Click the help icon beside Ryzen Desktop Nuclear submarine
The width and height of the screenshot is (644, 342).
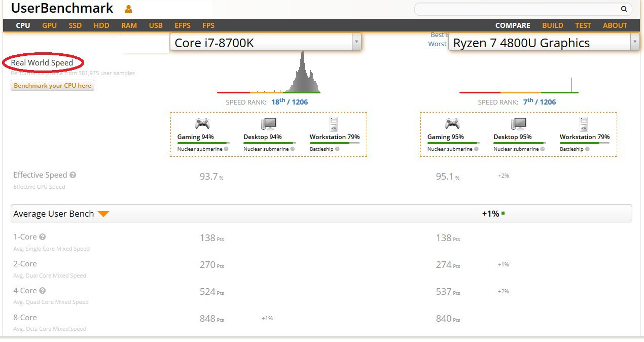543,149
